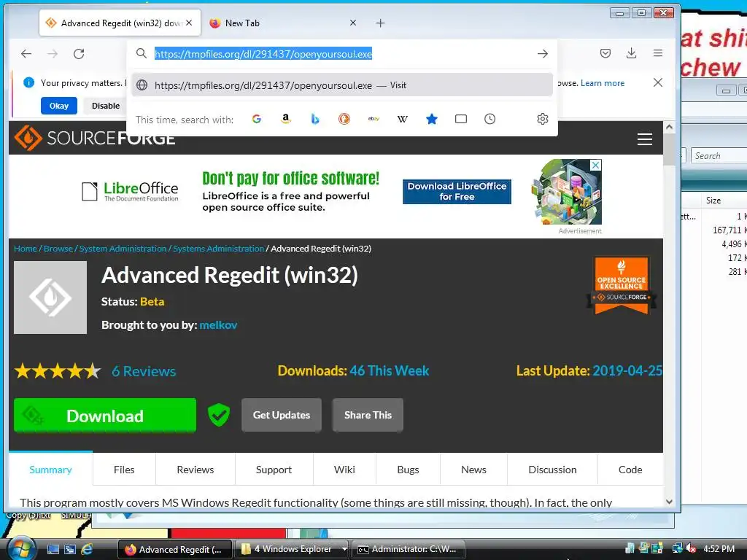Click the Go arrow in address bar
Viewport: 747px width, 560px height.
point(543,54)
